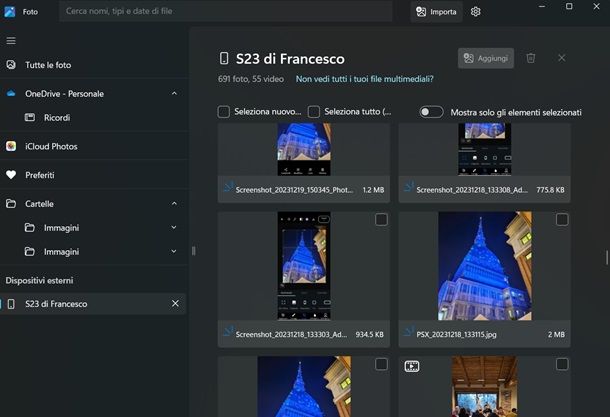Screen dimensions: 610x417
Task: Click the Importa button
Action: tap(436, 12)
